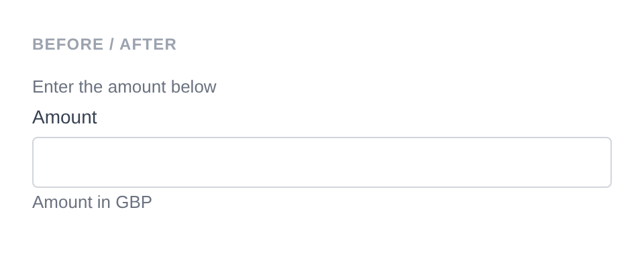Click the dark "Amount" label text
644x271 pixels.
[x=64, y=117]
